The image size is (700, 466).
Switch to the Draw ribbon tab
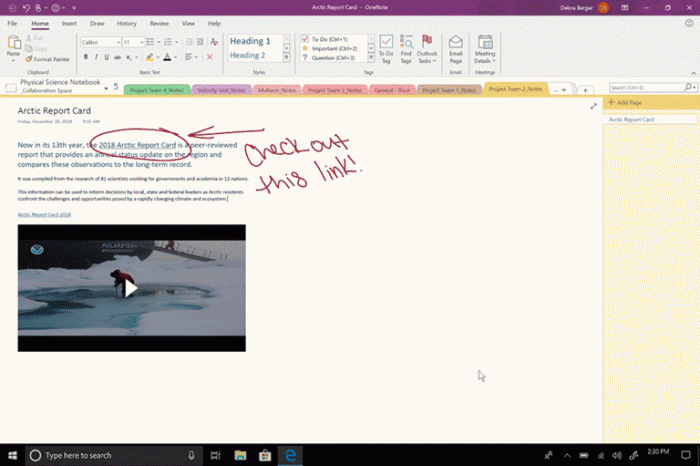97,22
